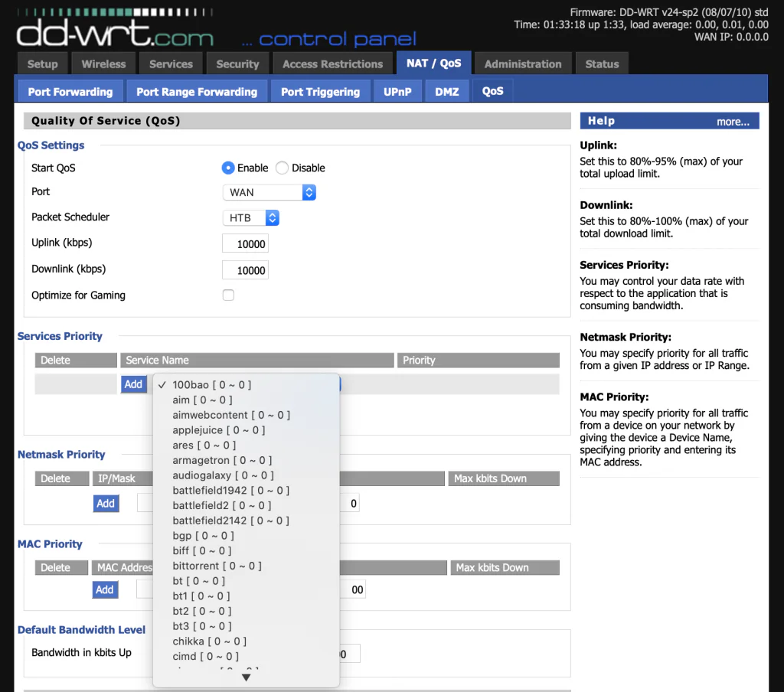784x692 pixels.
Task: Choose audiogalaxy from the service list
Action: pos(246,475)
